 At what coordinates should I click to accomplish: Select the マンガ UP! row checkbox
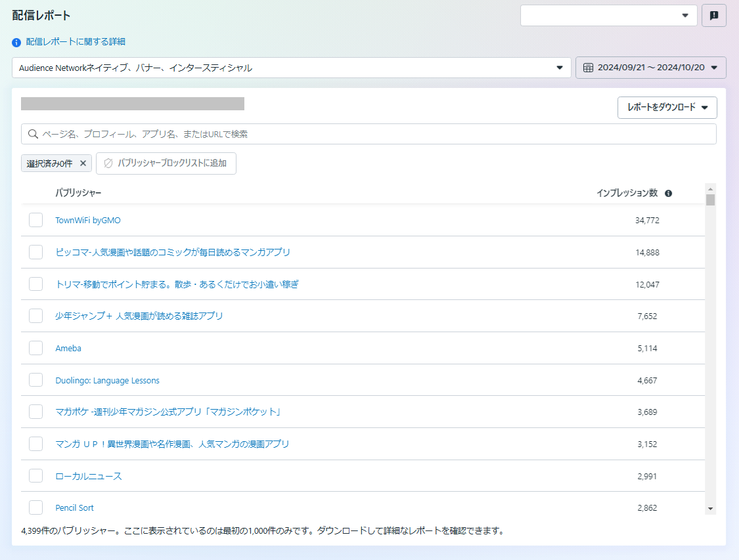tap(36, 444)
